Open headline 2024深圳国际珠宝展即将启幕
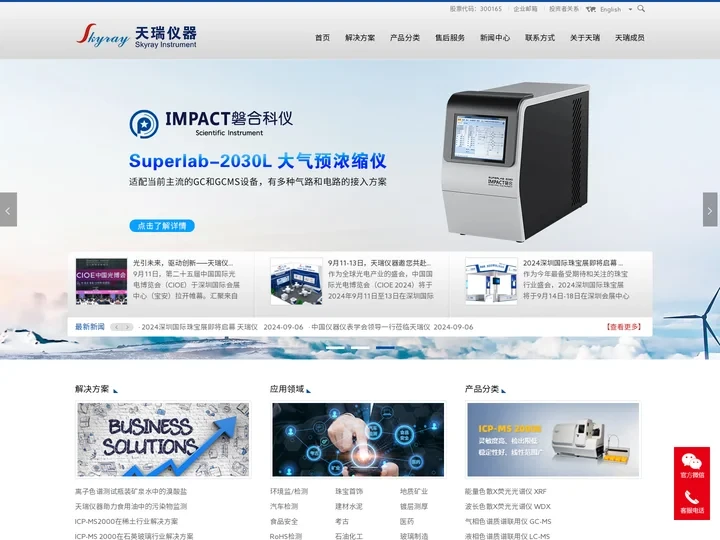Image resolution: width=720 pixels, height=540 pixels. click(573, 263)
